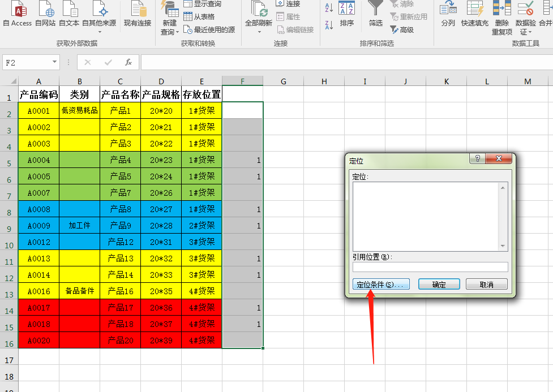Click cell 备品备件
The width and height of the screenshot is (553, 392).
pyautogui.click(x=80, y=291)
